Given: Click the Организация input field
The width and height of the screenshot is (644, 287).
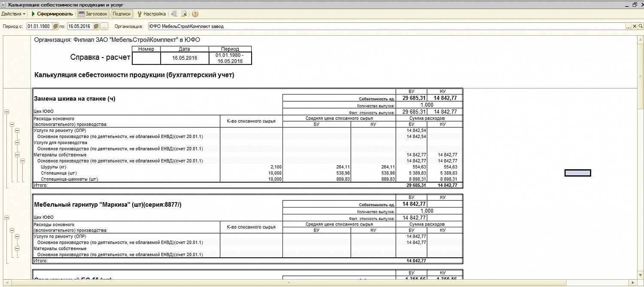Looking at the screenshot, I should point(386,26).
